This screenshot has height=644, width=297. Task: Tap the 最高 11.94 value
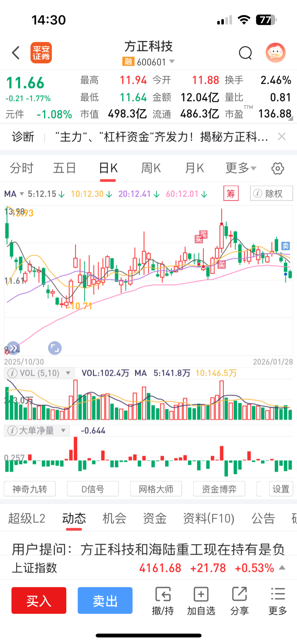pos(133,80)
